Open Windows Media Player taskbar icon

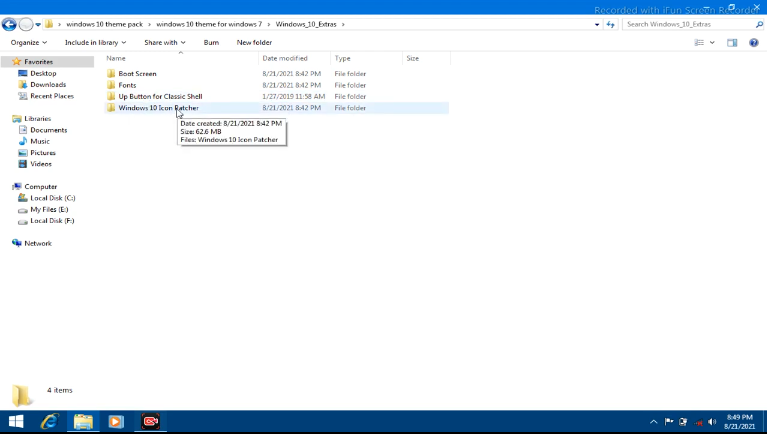coord(116,421)
